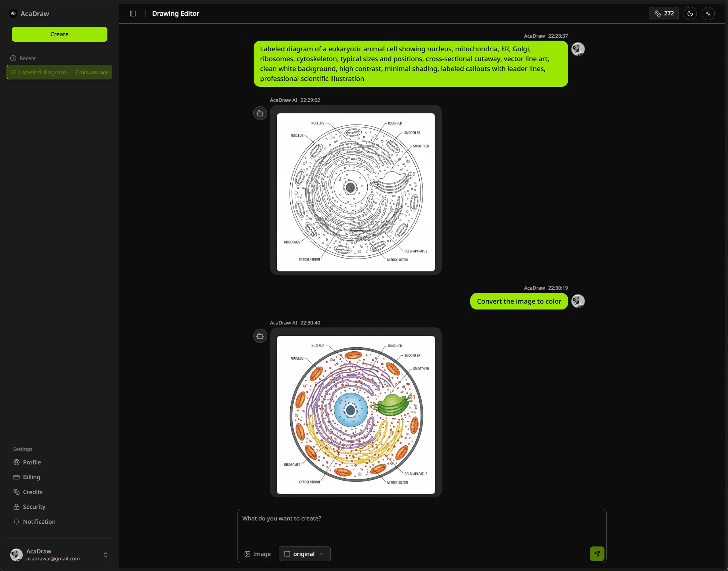This screenshot has height=571, width=728.
Task: Click the Security lock icon
Action: 16,507
